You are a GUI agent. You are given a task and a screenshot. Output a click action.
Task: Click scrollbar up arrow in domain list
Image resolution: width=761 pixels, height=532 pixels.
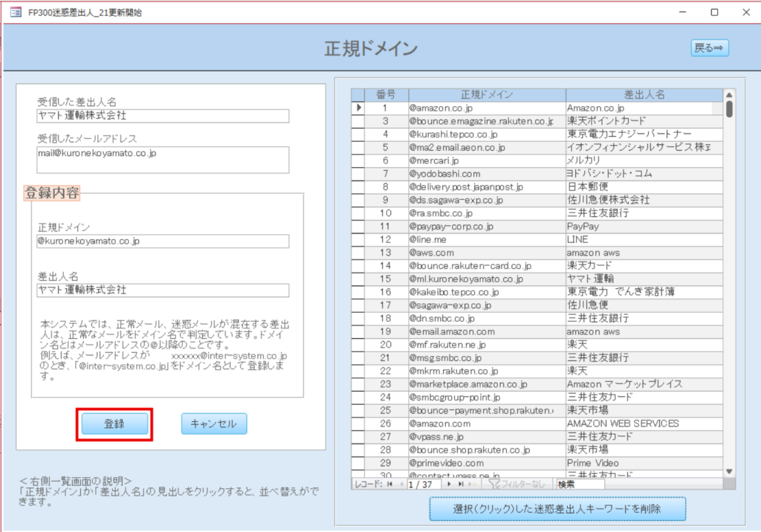click(x=729, y=94)
